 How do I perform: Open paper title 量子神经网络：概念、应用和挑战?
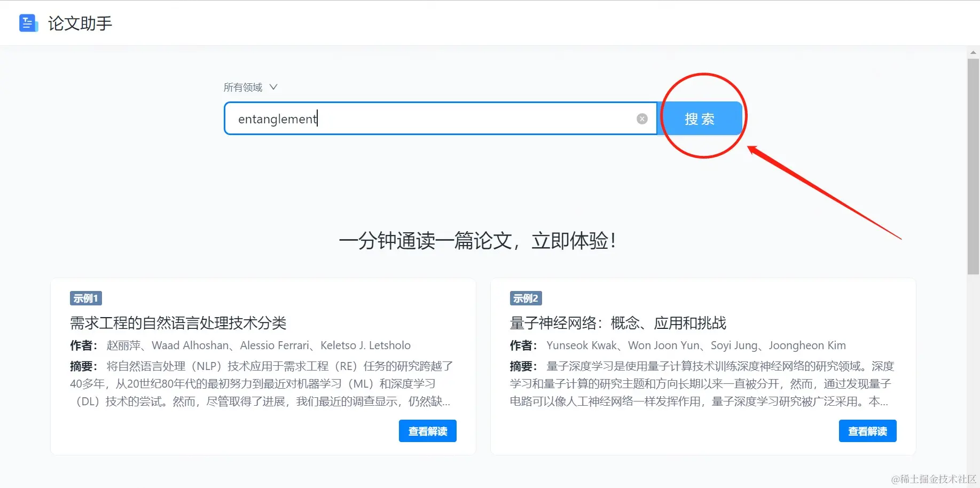tap(618, 323)
